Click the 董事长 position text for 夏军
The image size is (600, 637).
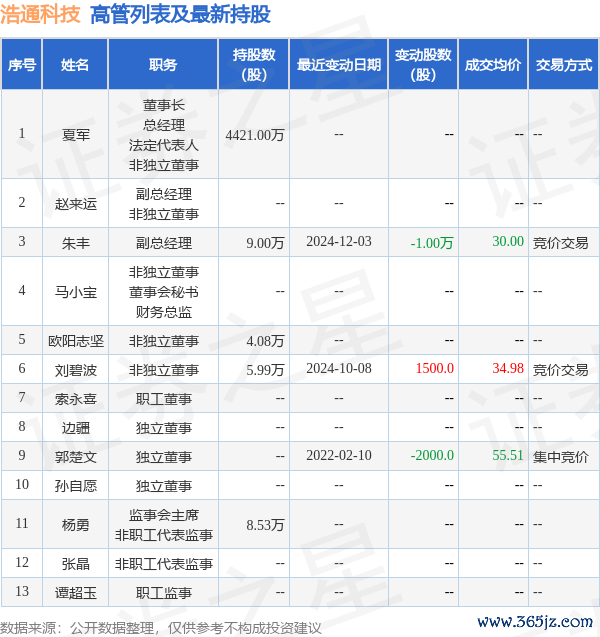coord(164,105)
